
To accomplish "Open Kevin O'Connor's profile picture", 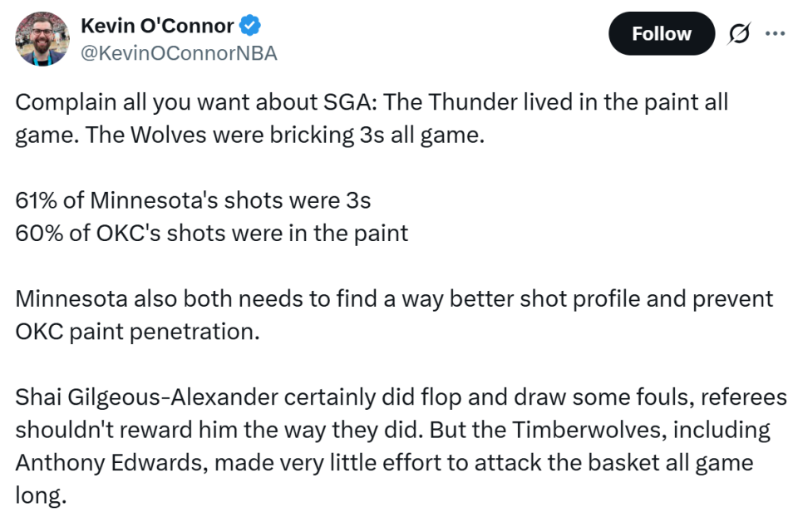I will coord(42,39).
